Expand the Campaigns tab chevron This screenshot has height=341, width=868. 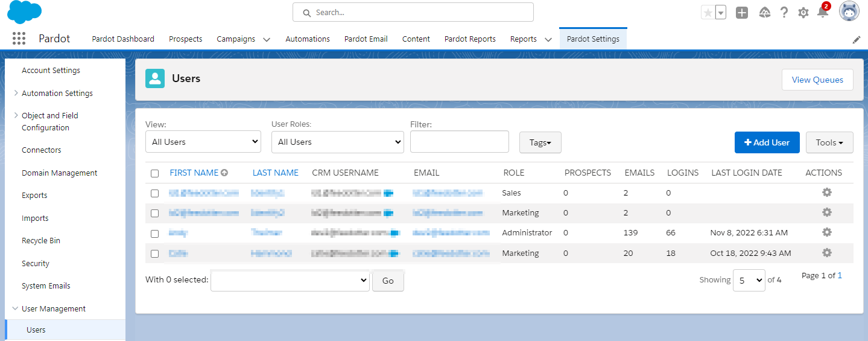(x=266, y=39)
